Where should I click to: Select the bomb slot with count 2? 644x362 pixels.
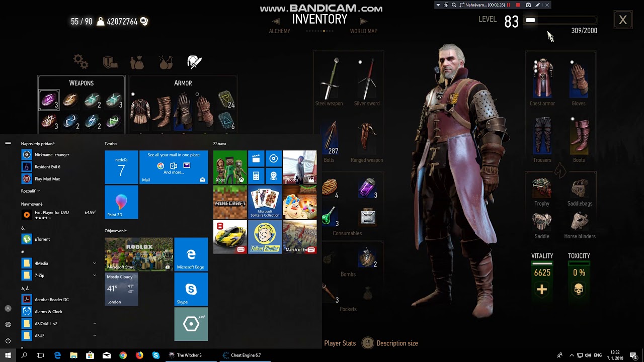368,256
